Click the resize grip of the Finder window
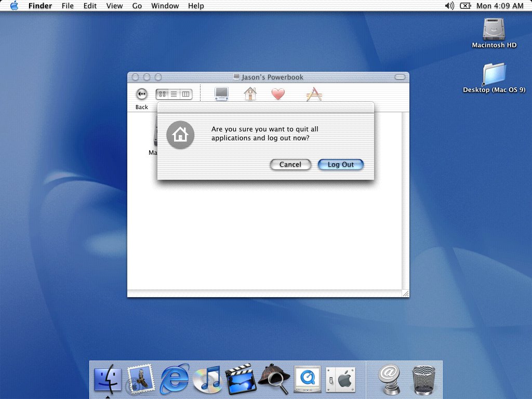532x399 pixels. coord(405,294)
